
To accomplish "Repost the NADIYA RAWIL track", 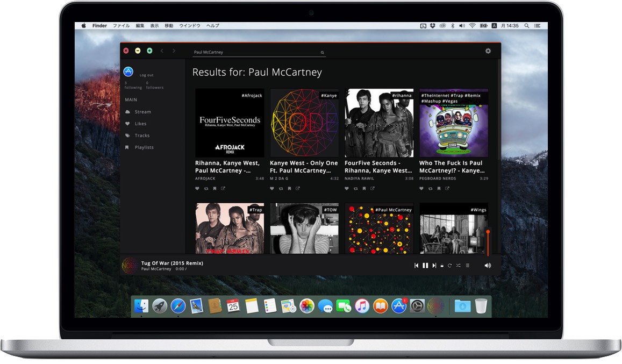I will (x=355, y=189).
